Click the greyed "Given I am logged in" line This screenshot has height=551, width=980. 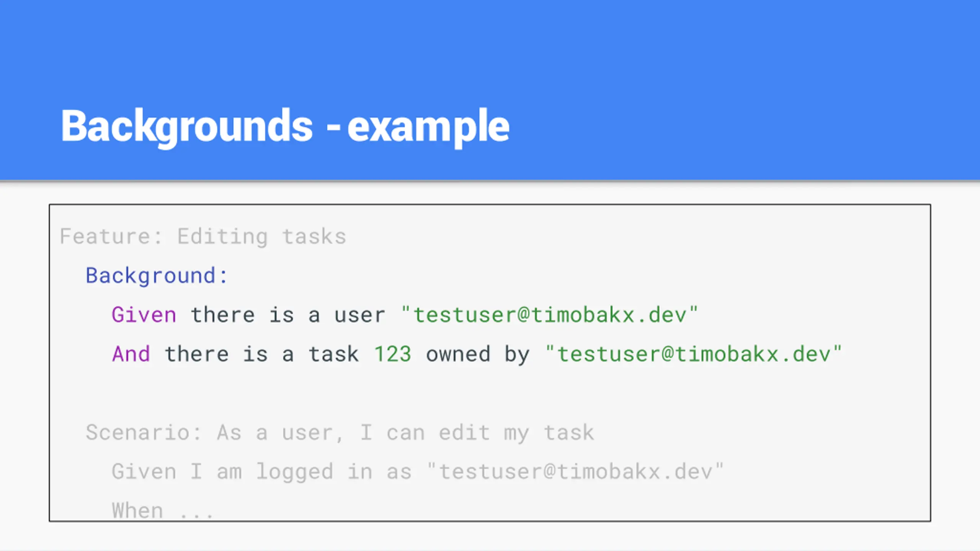coord(418,471)
